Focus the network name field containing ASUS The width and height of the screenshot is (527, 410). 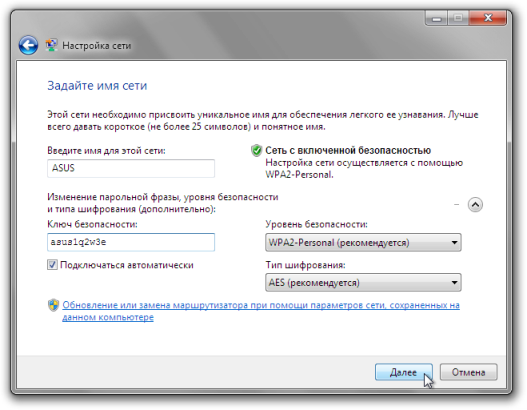tap(131, 168)
